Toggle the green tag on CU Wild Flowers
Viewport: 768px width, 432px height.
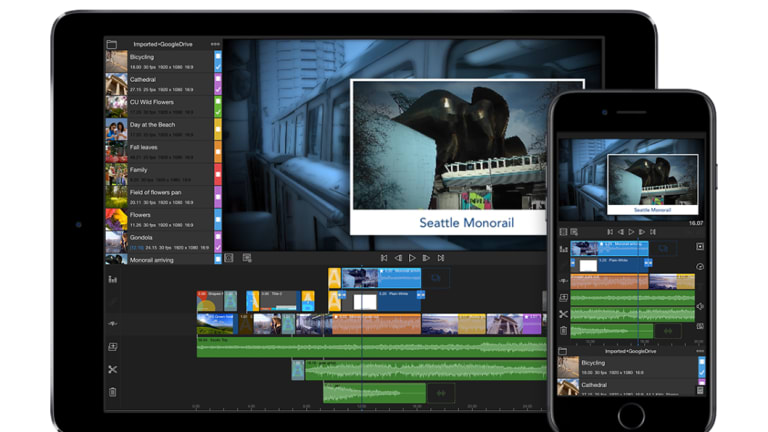pos(218,106)
